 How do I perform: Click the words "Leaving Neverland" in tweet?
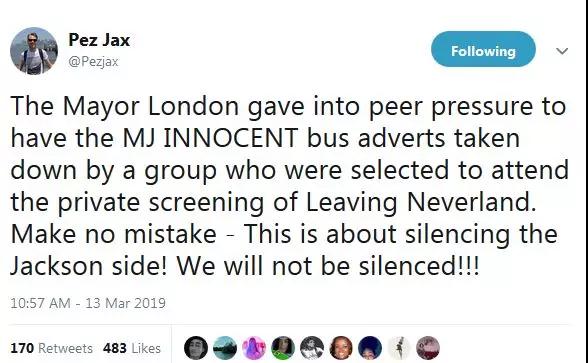pyautogui.click(x=418, y=202)
